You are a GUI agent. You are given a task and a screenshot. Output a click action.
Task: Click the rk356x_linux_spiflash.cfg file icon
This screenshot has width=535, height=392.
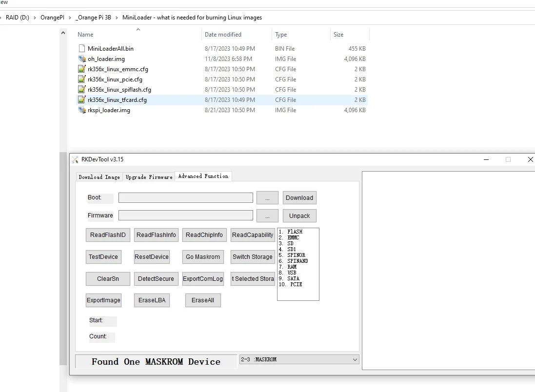82,89
